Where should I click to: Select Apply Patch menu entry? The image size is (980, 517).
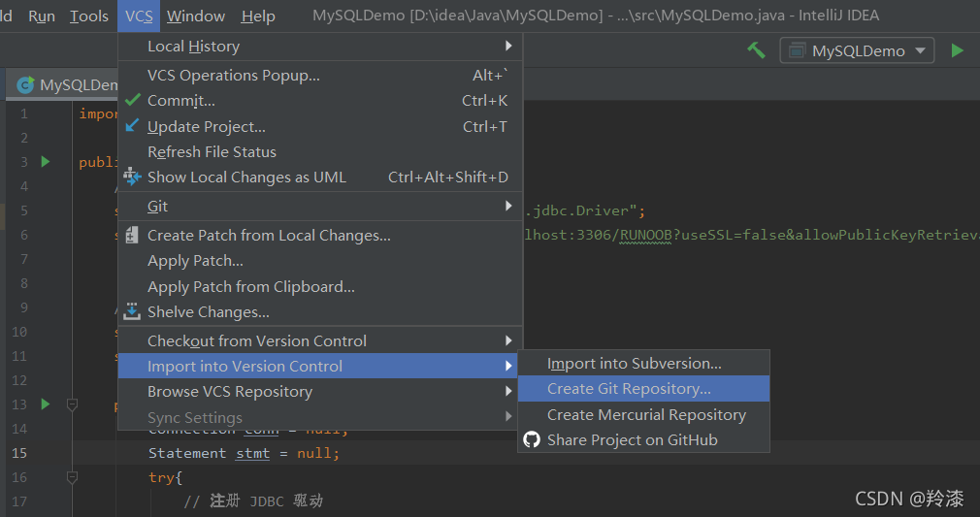click(x=320, y=261)
